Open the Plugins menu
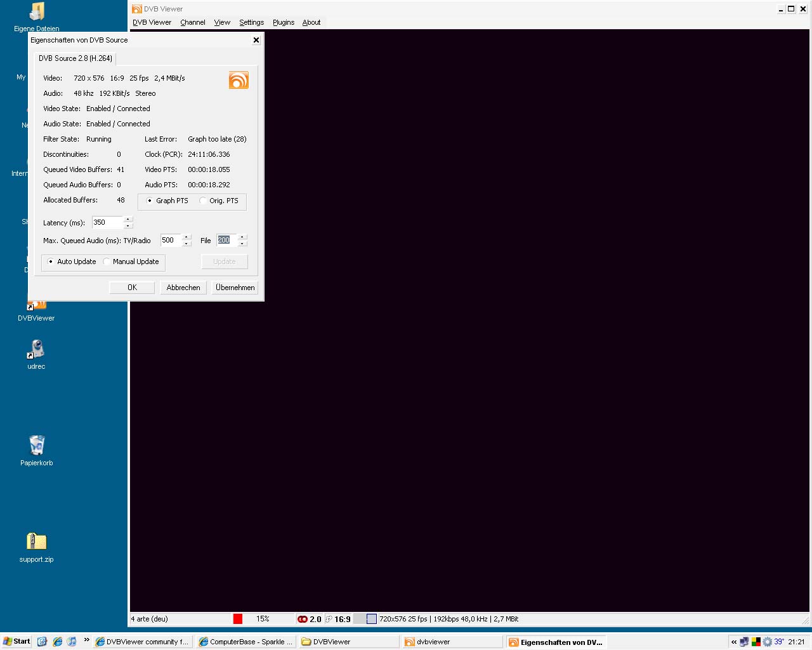Image resolution: width=812 pixels, height=650 pixels. (284, 22)
